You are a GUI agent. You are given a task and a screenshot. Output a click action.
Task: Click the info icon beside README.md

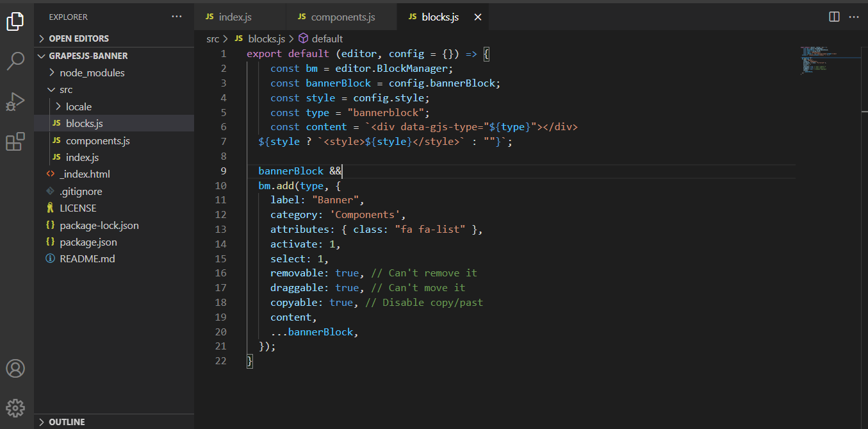[51, 259]
